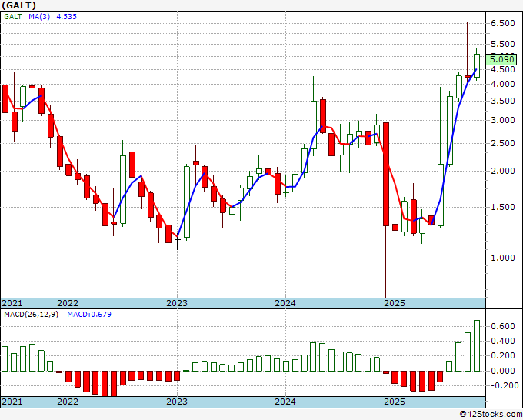523x420 pixels.
Task: Click the MA(3) indicator label
Action: point(39,16)
